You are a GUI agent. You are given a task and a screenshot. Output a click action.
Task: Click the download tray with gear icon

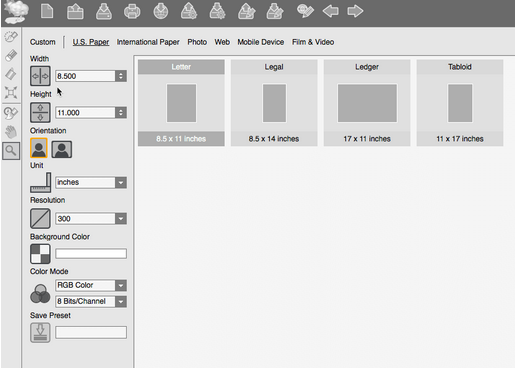[217, 11]
